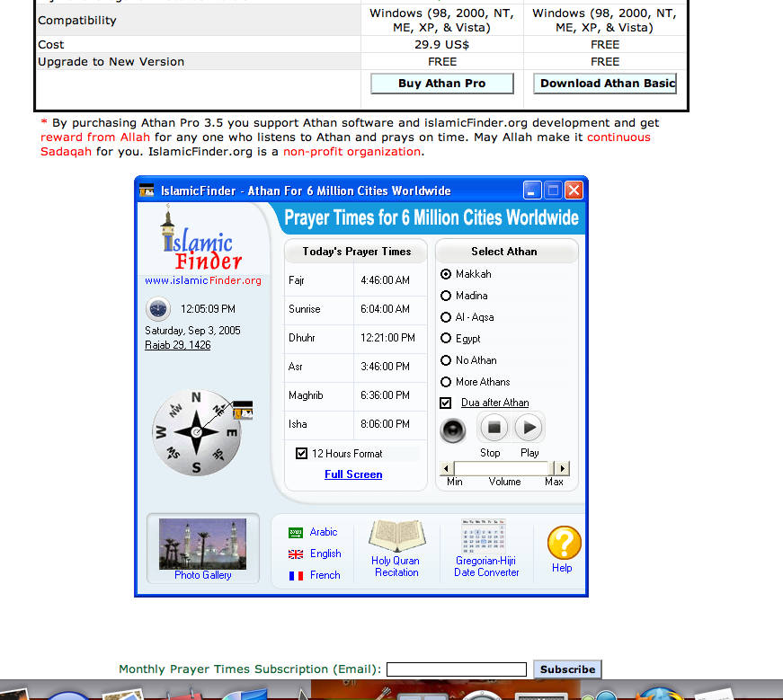The height and width of the screenshot is (700, 783).
Task: Click the 29.9 US$ cost cell
Action: 442,45
